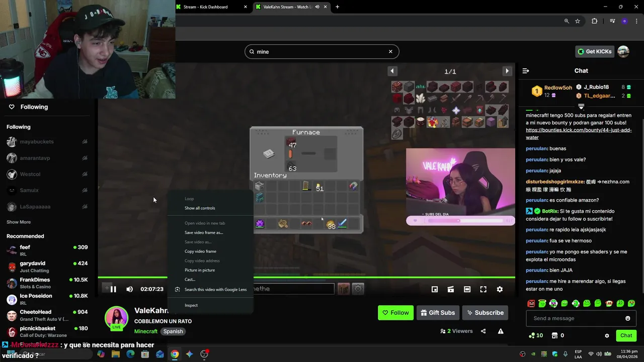Open the chat settings gear icon
The height and width of the screenshot is (362, 644).
pyautogui.click(x=607, y=335)
